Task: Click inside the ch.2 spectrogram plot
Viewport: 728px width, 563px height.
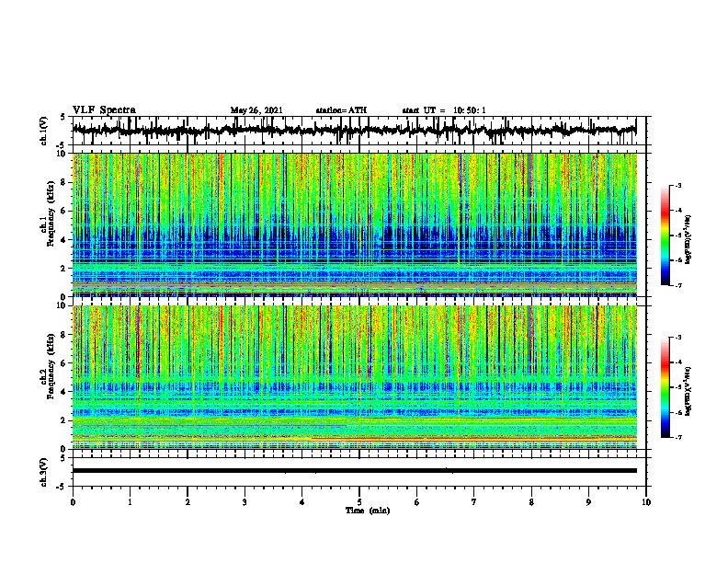Action: [x=354, y=377]
